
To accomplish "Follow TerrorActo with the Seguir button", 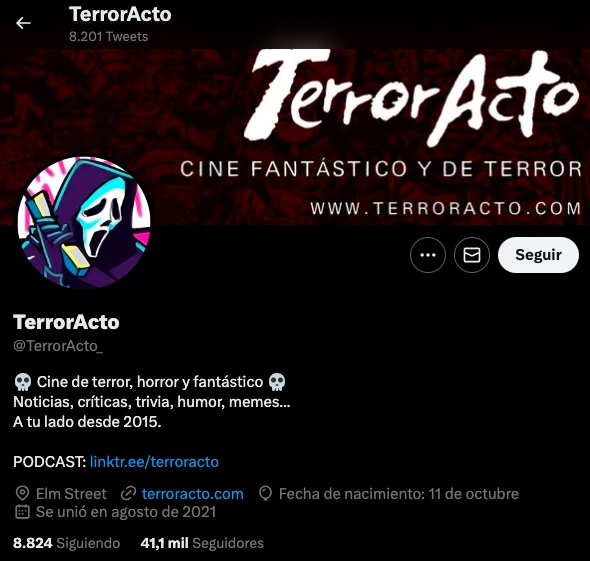I will pos(538,255).
